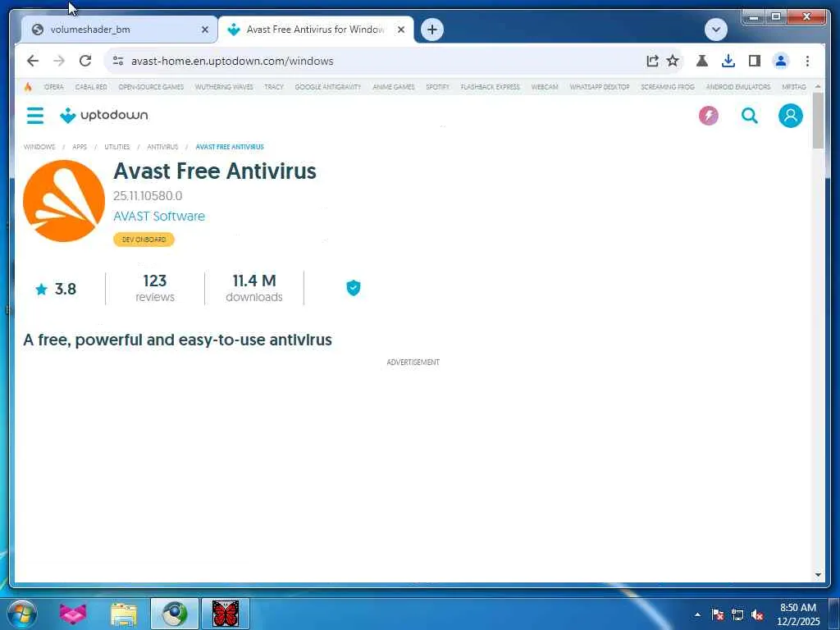This screenshot has height=630, width=840.
Task: Open the Chrome labs flask icon
Action: pos(702,61)
